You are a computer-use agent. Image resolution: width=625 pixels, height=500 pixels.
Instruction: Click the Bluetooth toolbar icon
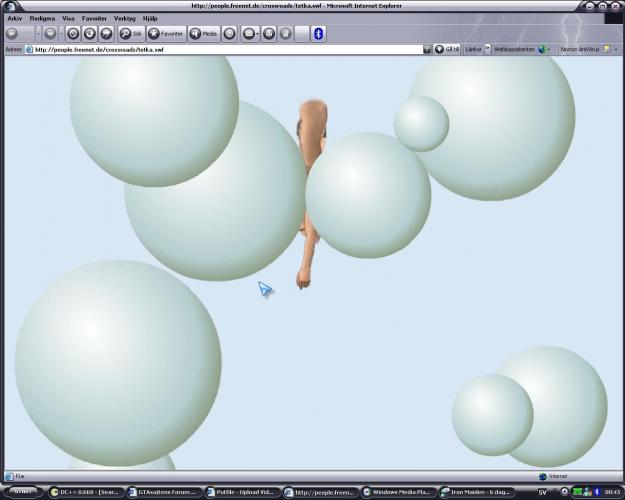tap(318, 33)
